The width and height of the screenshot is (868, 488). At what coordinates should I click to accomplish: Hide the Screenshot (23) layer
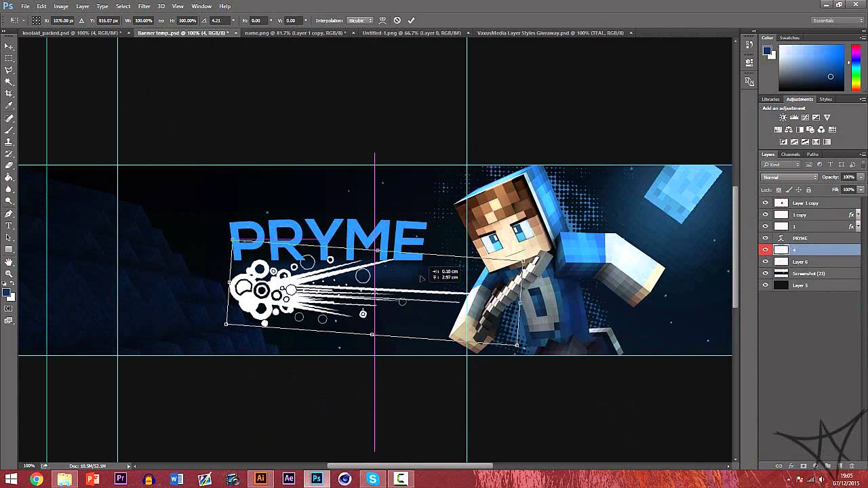click(x=766, y=273)
